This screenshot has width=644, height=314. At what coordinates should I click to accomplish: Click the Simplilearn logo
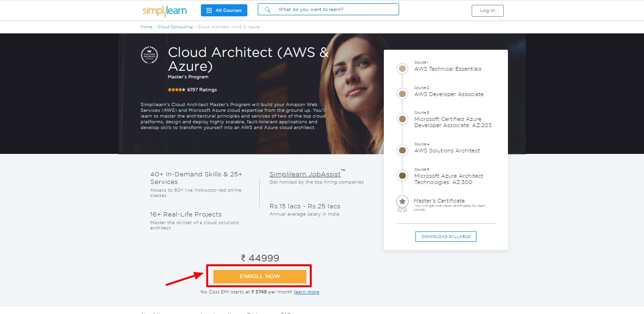(x=164, y=10)
